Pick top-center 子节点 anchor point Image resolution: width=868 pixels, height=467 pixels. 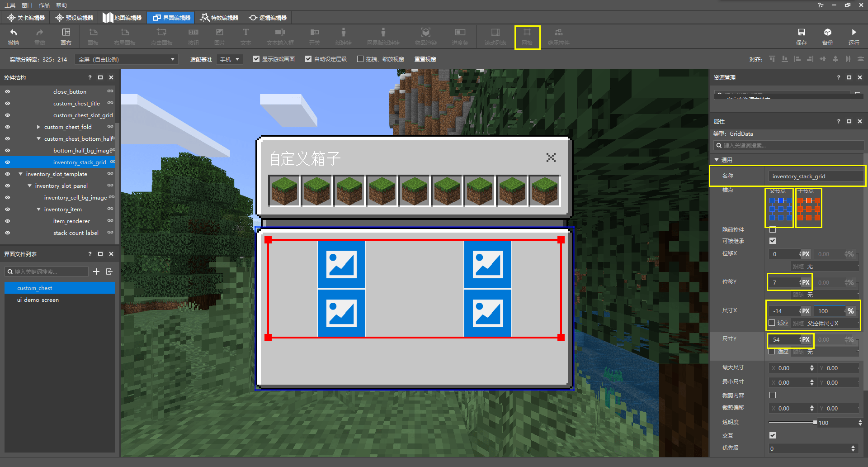(809, 200)
